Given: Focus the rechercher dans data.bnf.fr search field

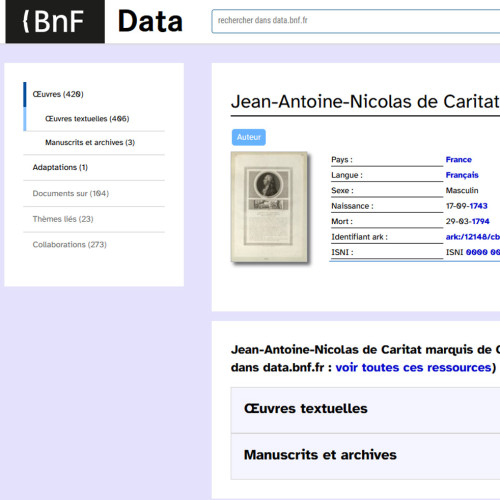Looking at the screenshot, I should (x=356, y=21).
